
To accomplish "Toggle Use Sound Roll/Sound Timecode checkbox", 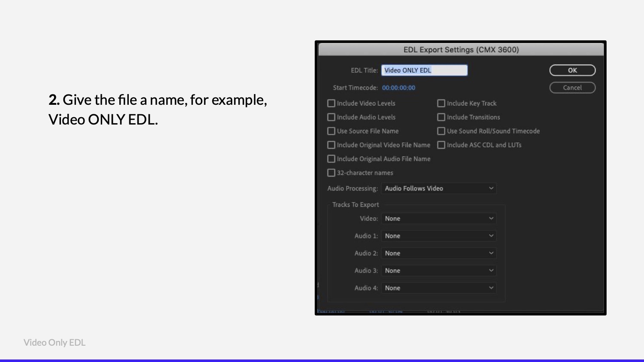I will tap(441, 131).
